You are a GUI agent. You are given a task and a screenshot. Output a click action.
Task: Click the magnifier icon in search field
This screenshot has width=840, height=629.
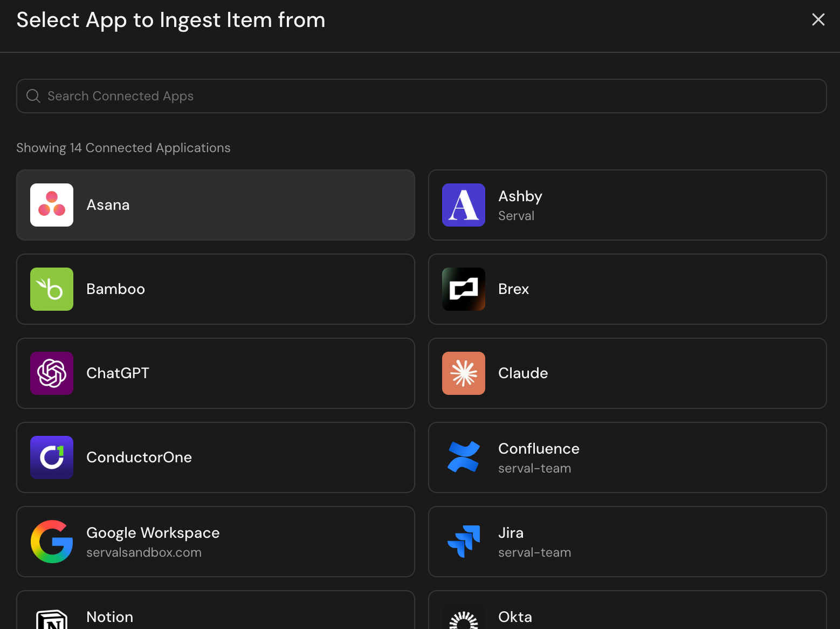pos(33,96)
